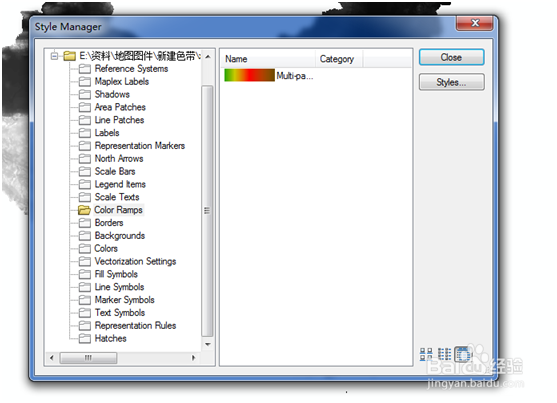The height and width of the screenshot is (403, 557).
Task: Close the Style Manager window via X
Action: point(475,23)
